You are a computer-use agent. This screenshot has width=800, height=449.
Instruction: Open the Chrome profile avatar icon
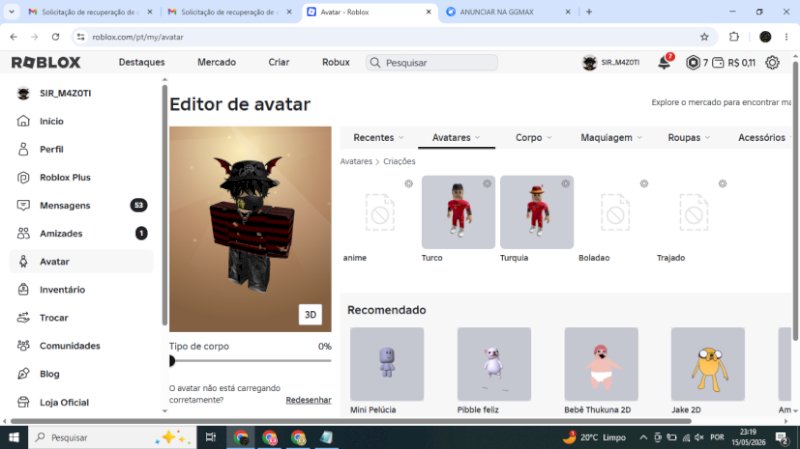point(765,37)
